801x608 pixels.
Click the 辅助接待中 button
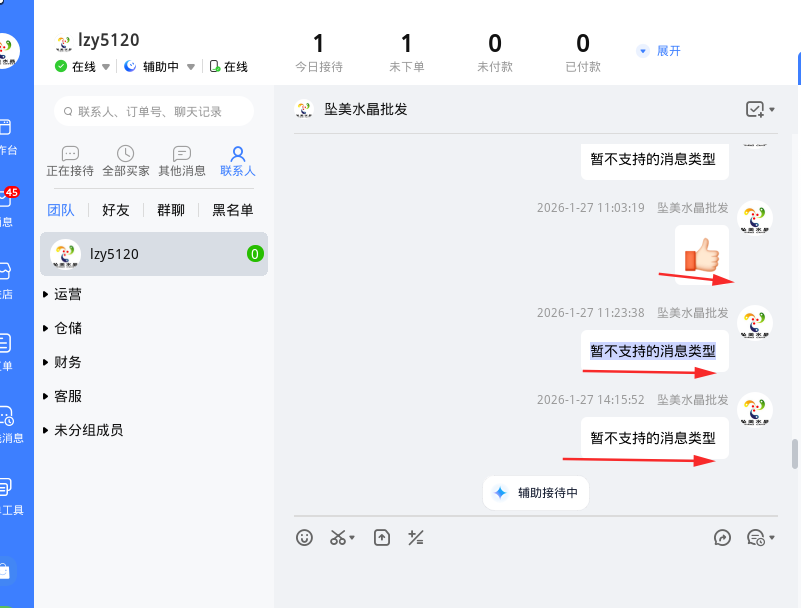click(x=535, y=493)
